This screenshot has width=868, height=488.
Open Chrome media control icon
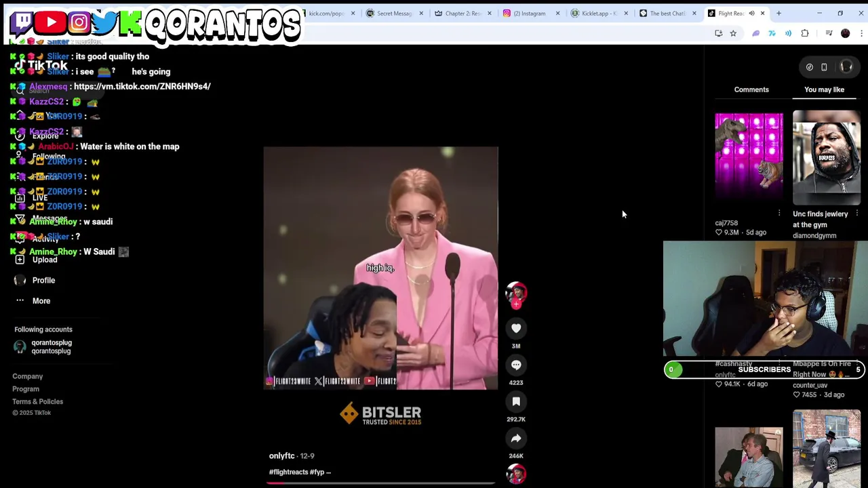click(829, 33)
